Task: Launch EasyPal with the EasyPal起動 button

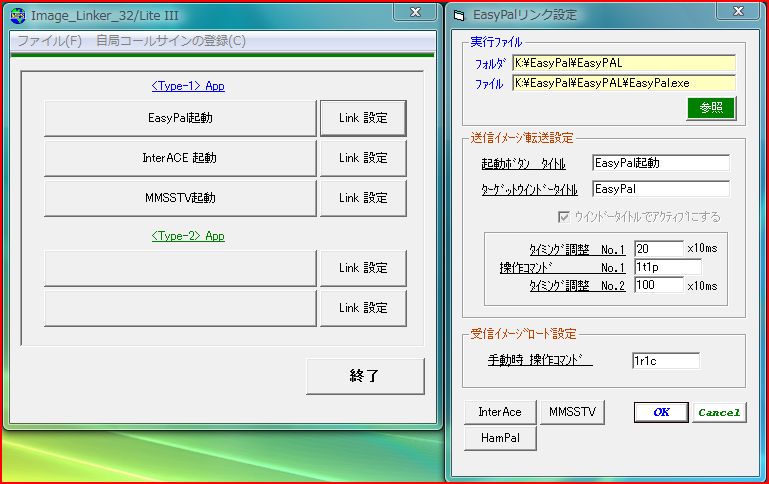Action: (x=180, y=118)
